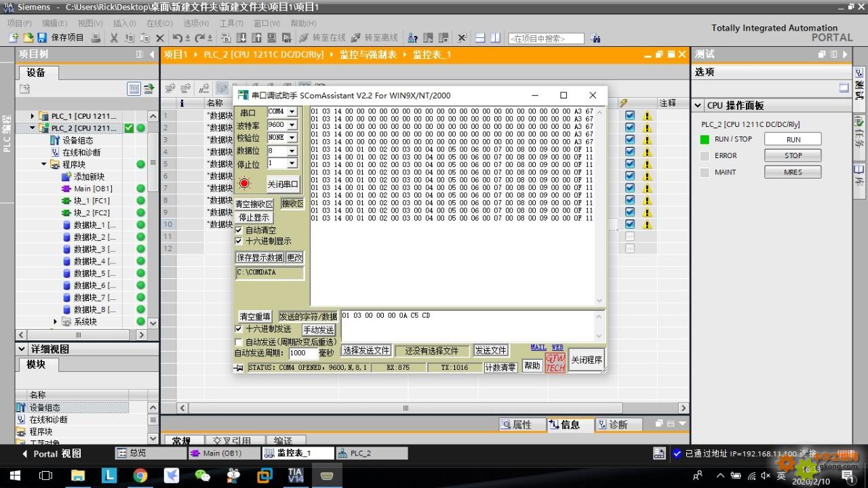Image resolution: width=868 pixels, height=488 pixels.
Task: Open the MAIL link in SComAssistant
Action: pyautogui.click(x=538, y=347)
